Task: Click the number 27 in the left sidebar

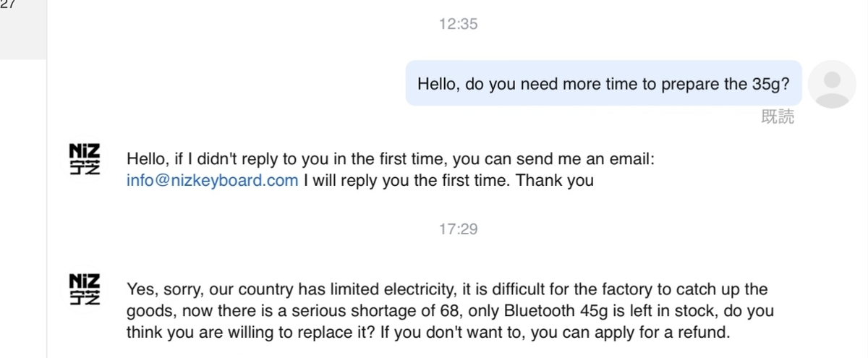Action: tap(9, 5)
